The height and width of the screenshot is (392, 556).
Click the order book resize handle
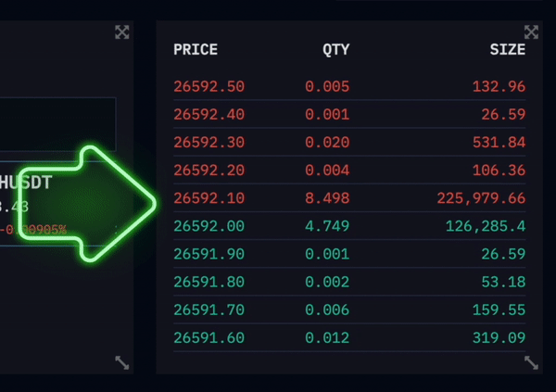[x=531, y=363]
